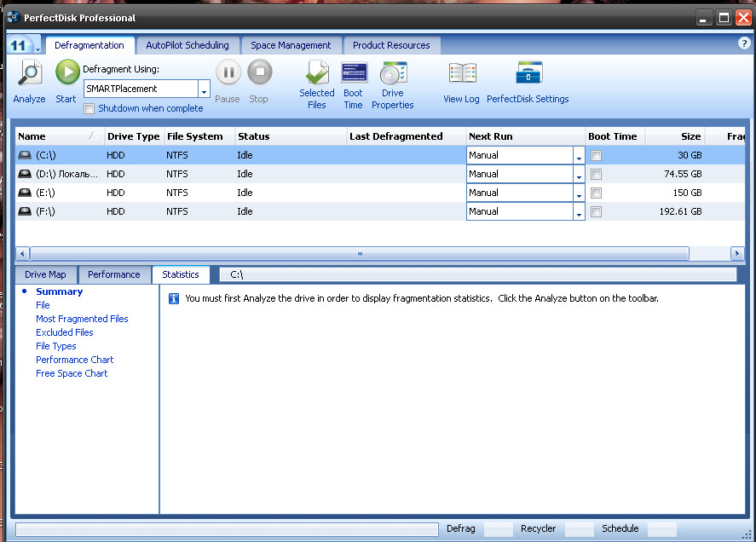The image size is (756, 542).
Task: Select Summary in statistics list
Action: (x=60, y=291)
